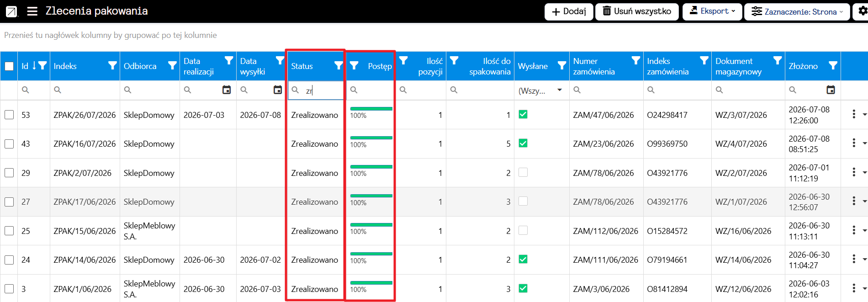868x302 pixels.
Task: Open settings gear in top bar
Action: pyautogui.click(x=863, y=11)
